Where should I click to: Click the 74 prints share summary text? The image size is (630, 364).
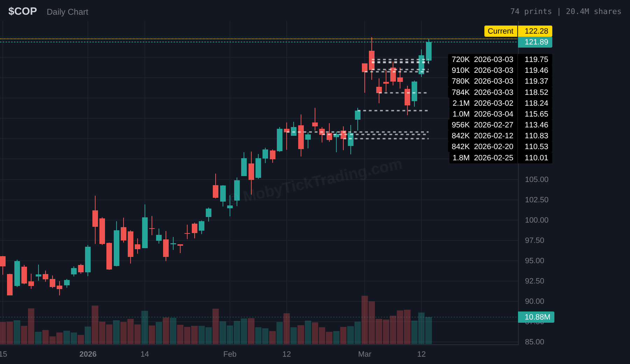[x=565, y=12]
